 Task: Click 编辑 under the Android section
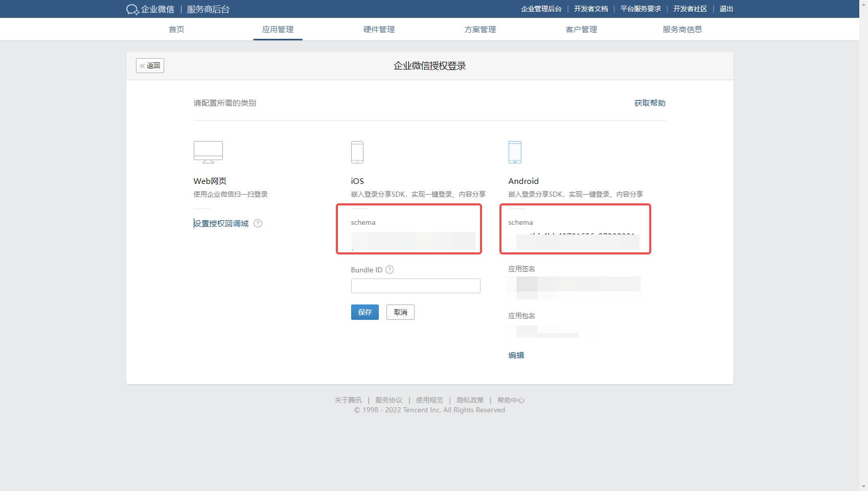coord(517,355)
